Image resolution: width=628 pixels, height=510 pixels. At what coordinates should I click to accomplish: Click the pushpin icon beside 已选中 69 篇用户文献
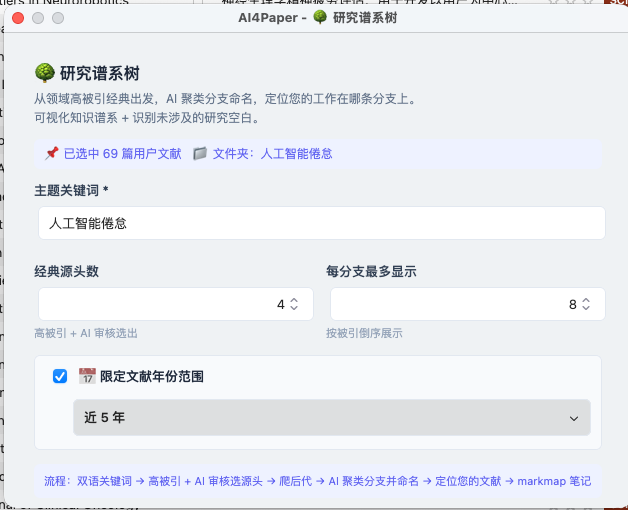(x=52, y=153)
